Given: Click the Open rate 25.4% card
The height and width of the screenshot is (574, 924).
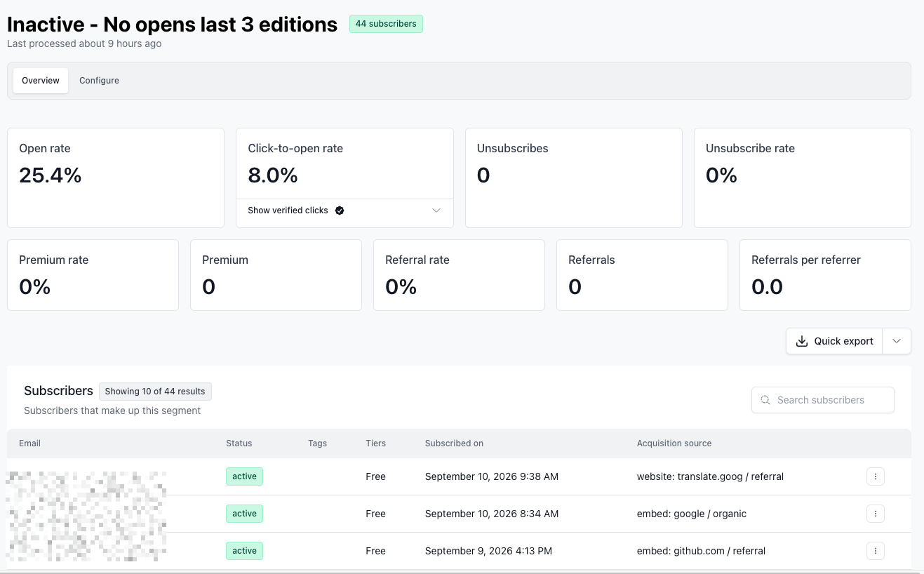Looking at the screenshot, I should coord(116,178).
